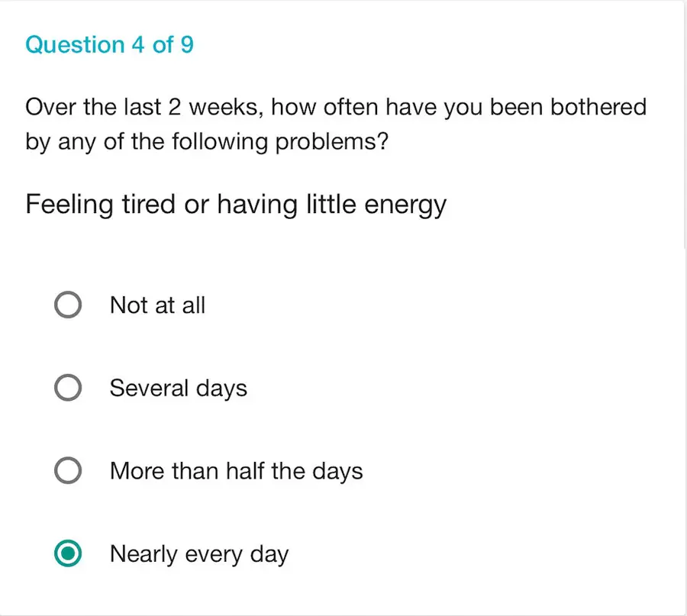Click the empty circle beside "Not at all"

[68, 305]
